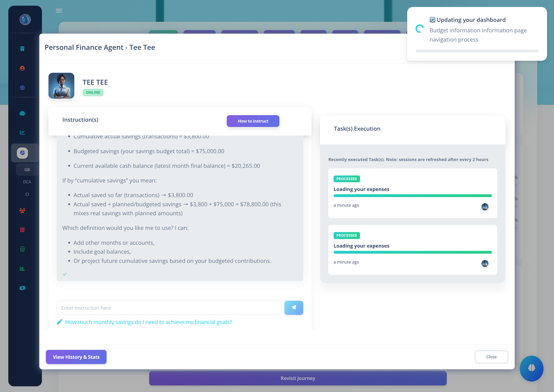Select the GB sub-item under budgets

pyautogui.click(x=27, y=169)
